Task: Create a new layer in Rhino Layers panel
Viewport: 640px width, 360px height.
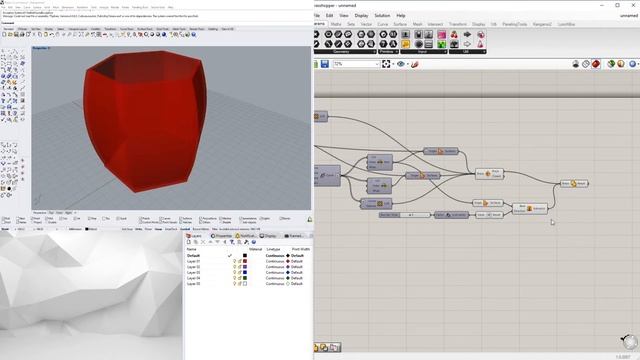Action: pyautogui.click(x=189, y=242)
